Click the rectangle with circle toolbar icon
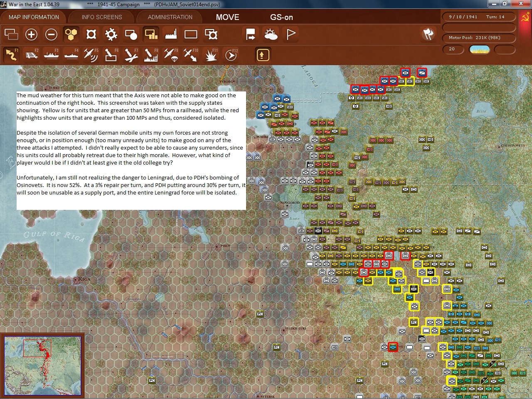The width and height of the screenshot is (532, 399). [131, 34]
